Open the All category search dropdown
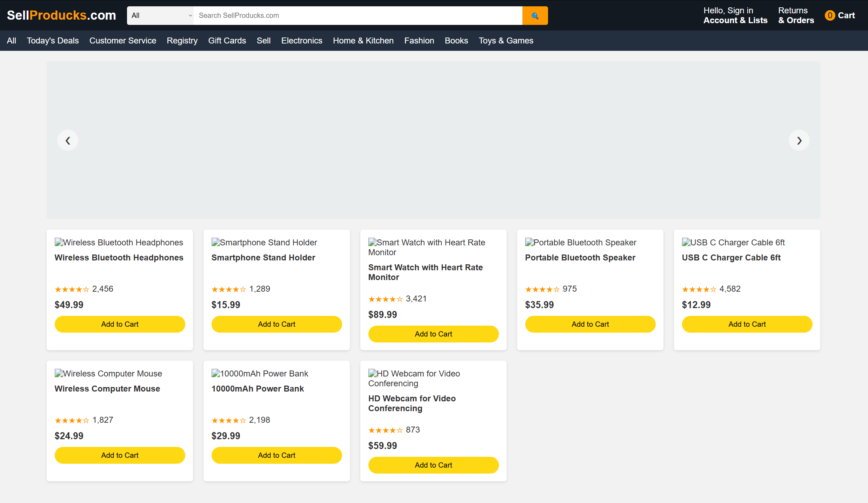Viewport: 868px width, 503px height. click(x=160, y=15)
